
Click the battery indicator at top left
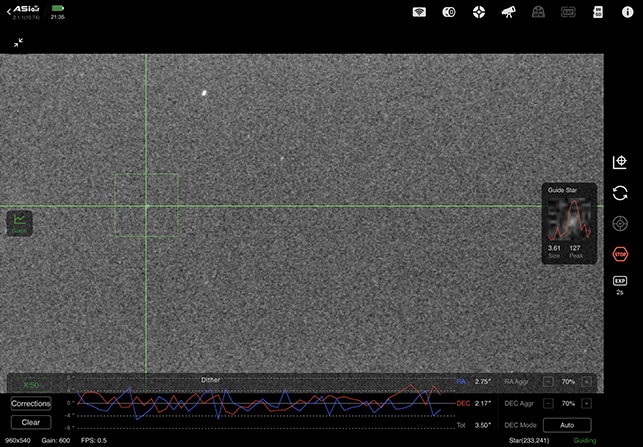(58, 8)
